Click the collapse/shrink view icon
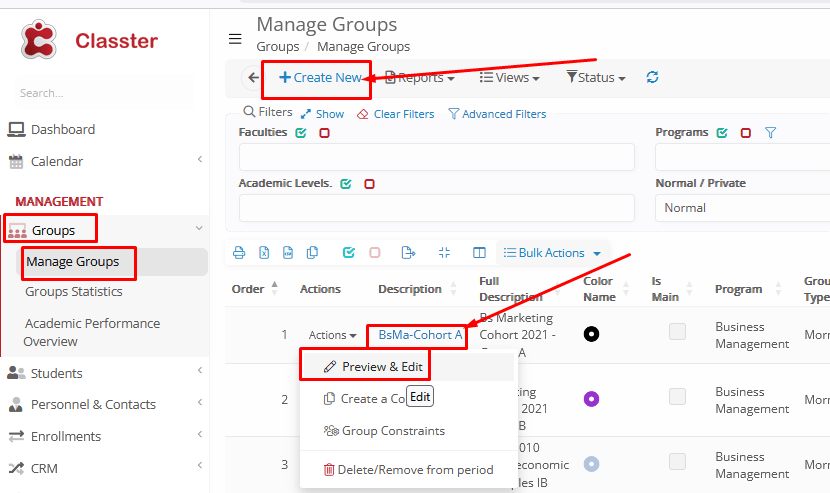This screenshot has height=493, width=830. [x=445, y=253]
